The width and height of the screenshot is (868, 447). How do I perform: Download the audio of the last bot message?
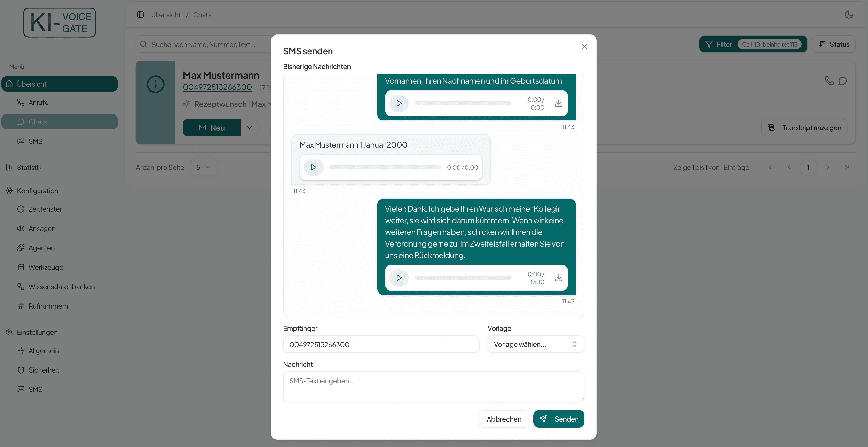(559, 278)
